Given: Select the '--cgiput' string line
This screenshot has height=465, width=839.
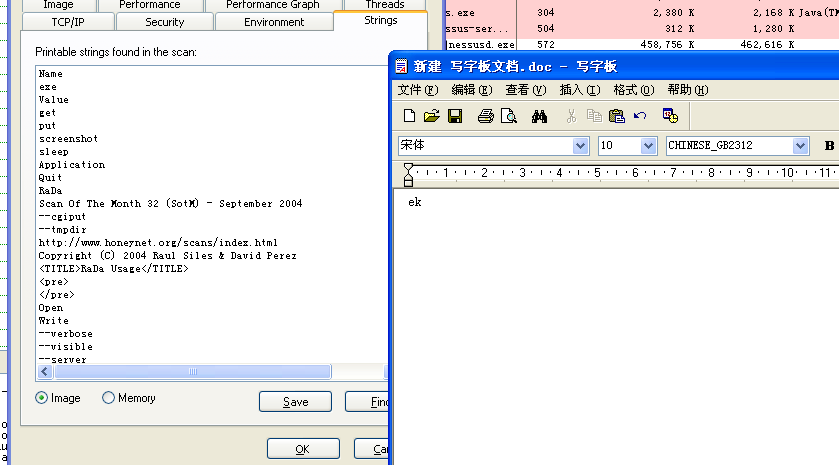Looking at the screenshot, I should click(62, 217).
